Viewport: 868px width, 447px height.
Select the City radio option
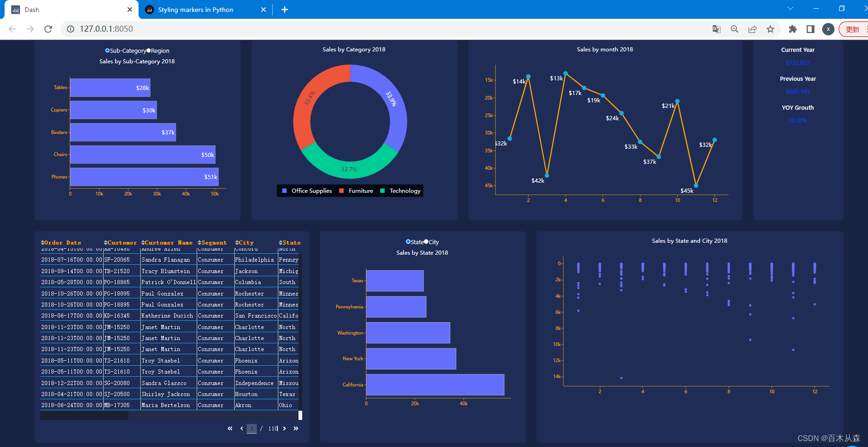point(426,242)
